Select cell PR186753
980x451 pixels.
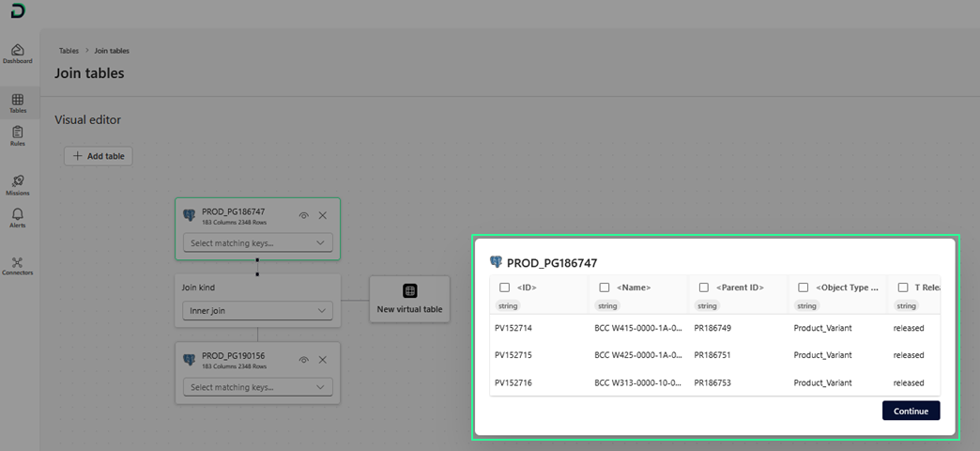(712, 382)
